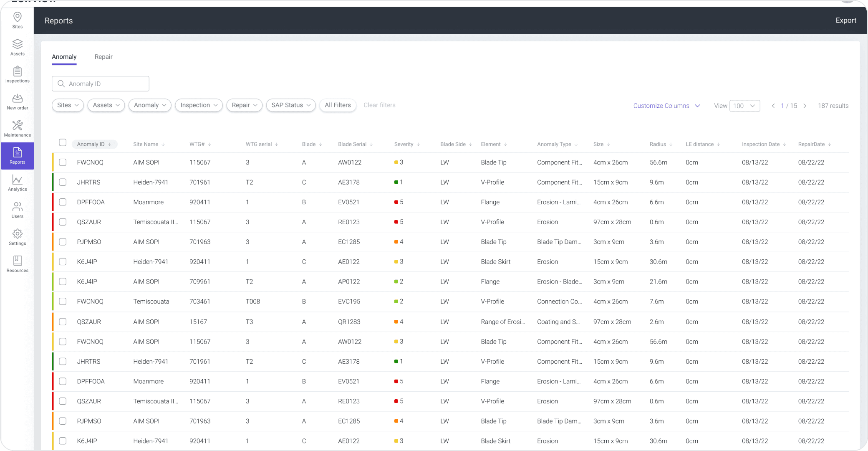Open the Sites section in sidebar

[x=18, y=20]
